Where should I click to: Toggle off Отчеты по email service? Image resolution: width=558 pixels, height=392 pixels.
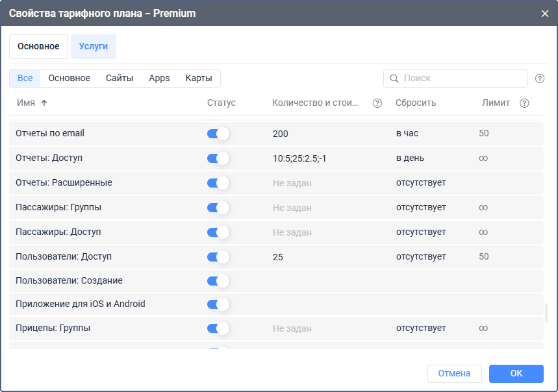(x=218, y=134)
